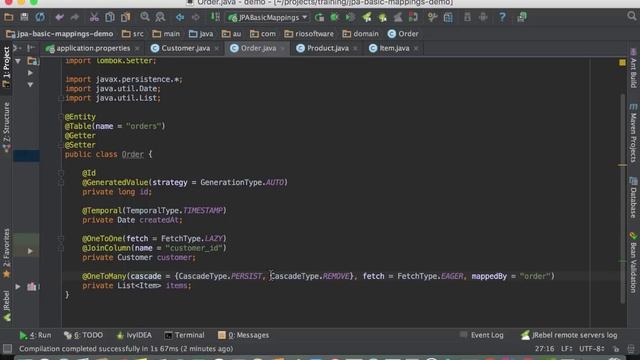The width and height of the screenshot is (640, 360).
Task: Click the 27:16 caret position status
Action: click(x=544, y=349)
